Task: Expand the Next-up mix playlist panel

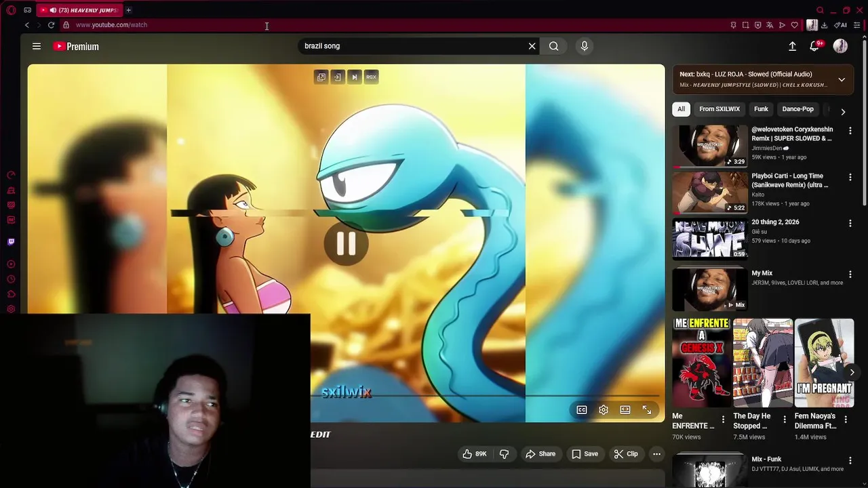Action: tap(842, 79)
